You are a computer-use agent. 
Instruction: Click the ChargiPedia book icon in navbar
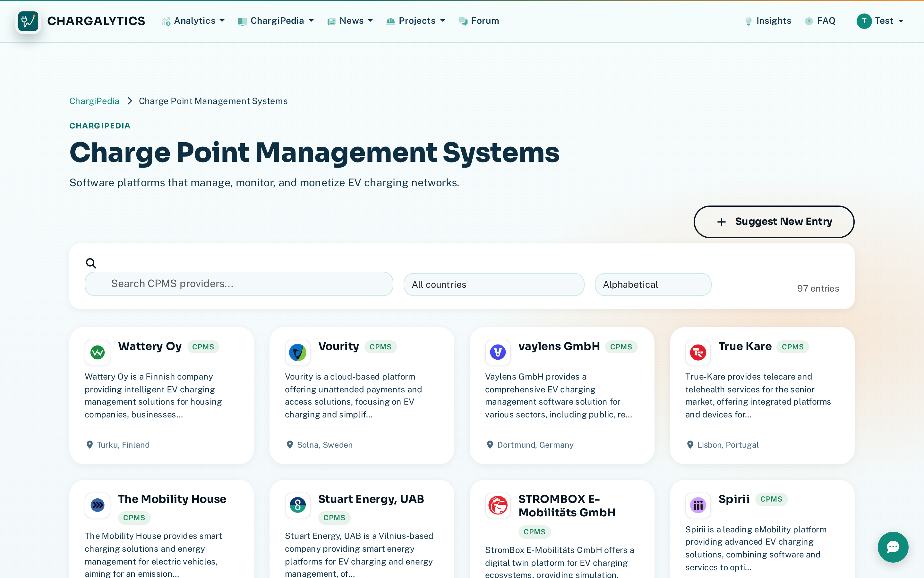click(x=242, y=22)
